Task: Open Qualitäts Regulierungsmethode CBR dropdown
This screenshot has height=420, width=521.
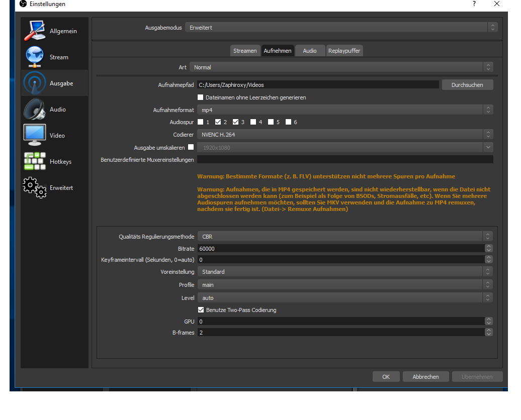Action: coord(344,237)
